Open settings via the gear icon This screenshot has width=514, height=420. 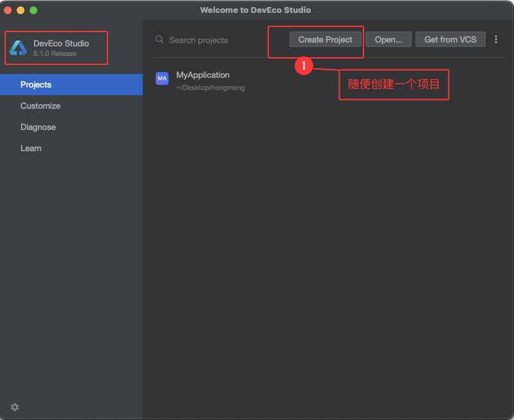tap(15, 406)
